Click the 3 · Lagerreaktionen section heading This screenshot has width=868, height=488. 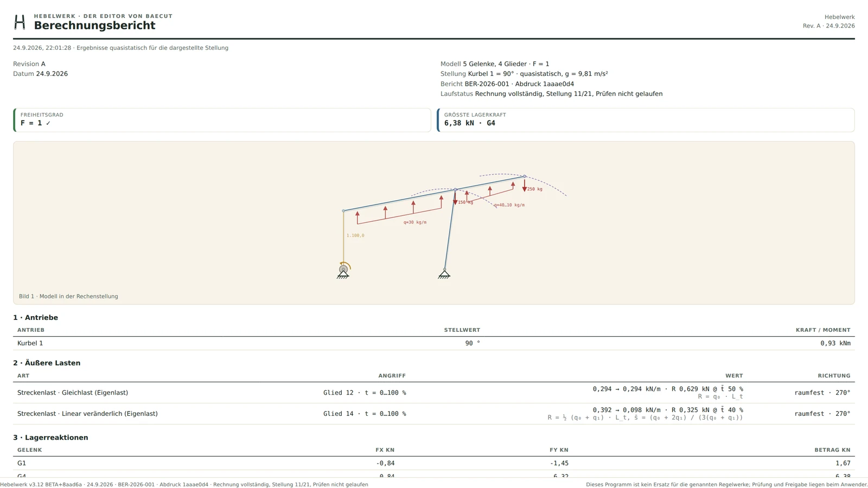pos(50,438)
